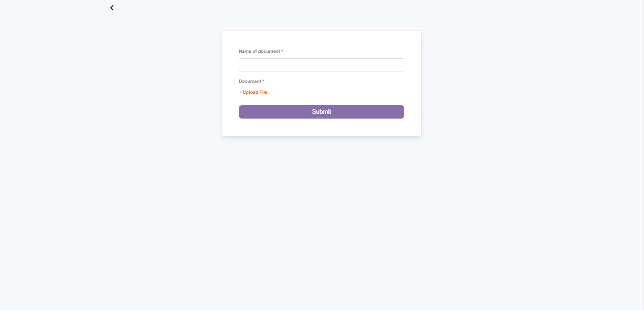644x310 pixels.
Task: Click the back arrow icon
Action: click(x=112, y=8)
